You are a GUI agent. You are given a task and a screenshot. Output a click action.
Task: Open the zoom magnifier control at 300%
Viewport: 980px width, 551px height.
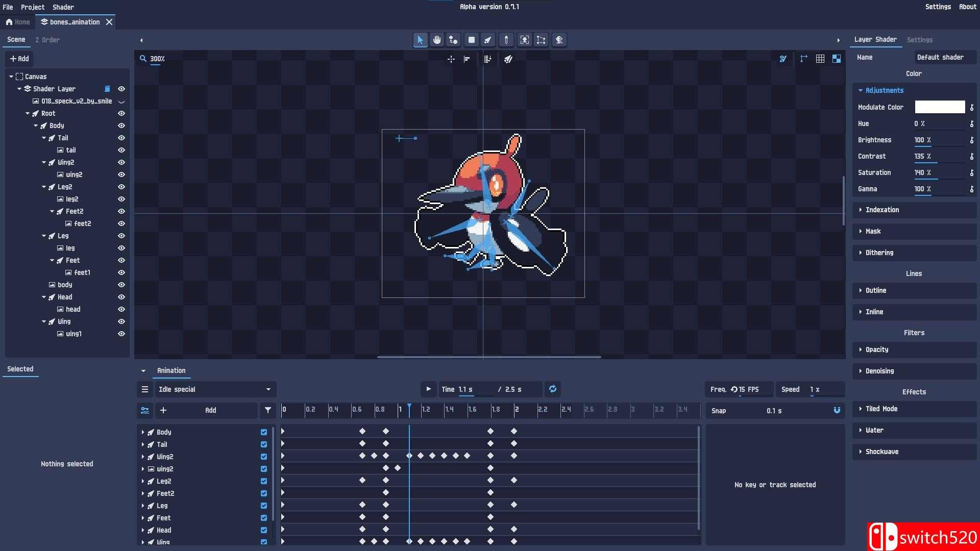pos(143,58)
